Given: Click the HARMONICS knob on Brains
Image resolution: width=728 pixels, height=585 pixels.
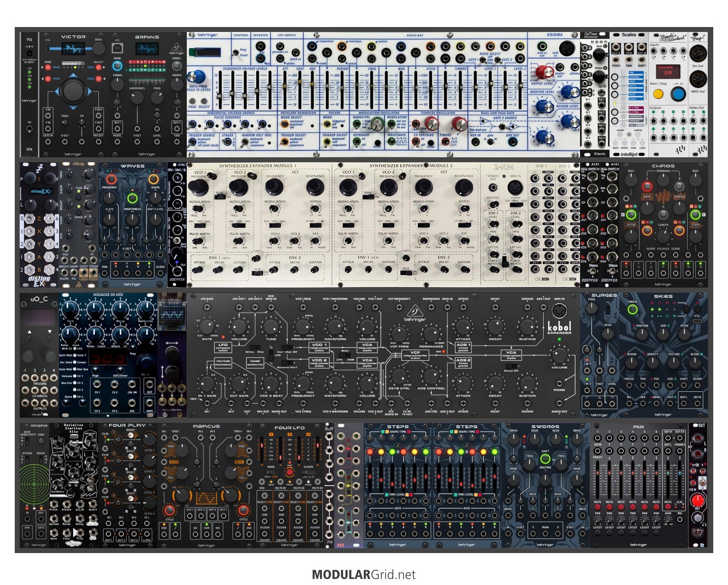Looking at the screenshot, I should pyautogui.click(x=137, y=97).
